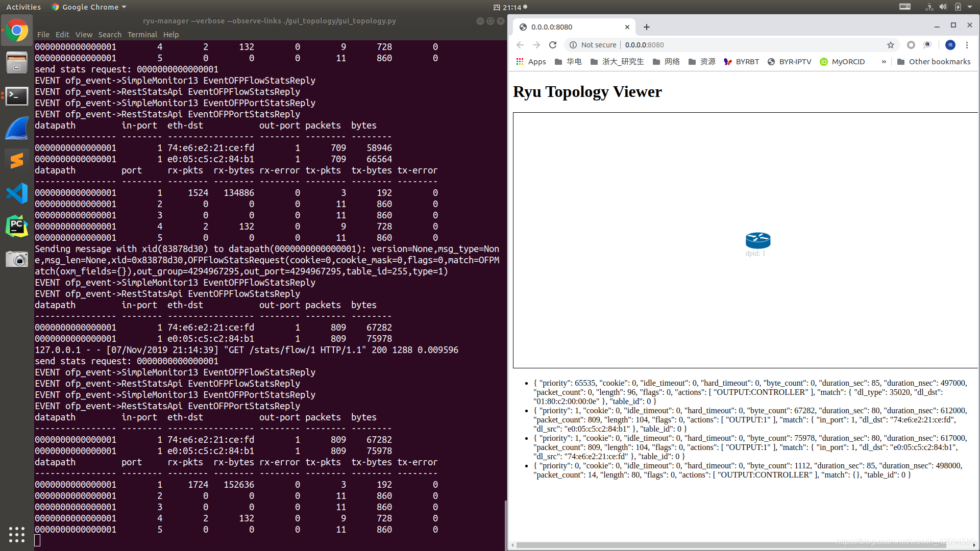This screenshot has width=980, height=551.
Task: Expand Google Chrome app menu in top bar
Action: (89, 7)
